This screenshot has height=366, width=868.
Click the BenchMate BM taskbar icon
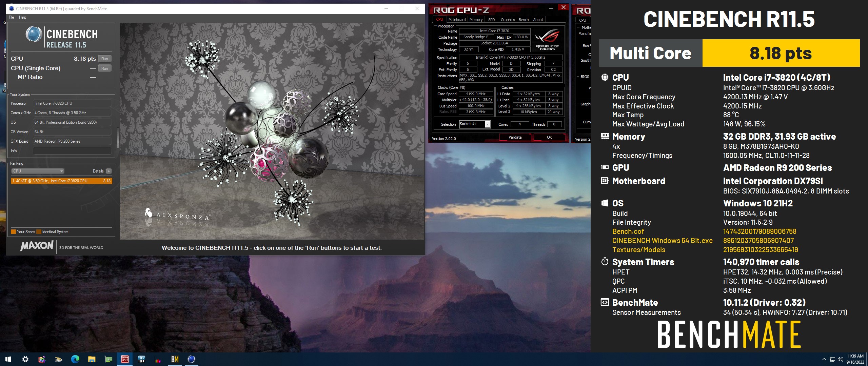pos(175,359)
